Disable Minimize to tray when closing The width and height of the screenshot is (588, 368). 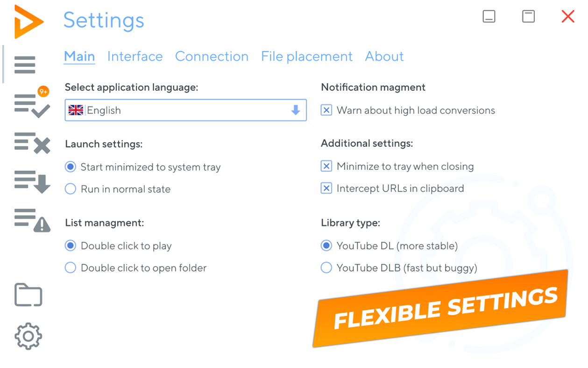[326, 166]
